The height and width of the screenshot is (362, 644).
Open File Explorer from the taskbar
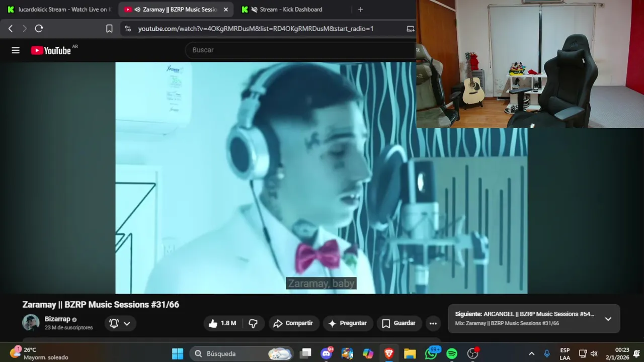(410, 354)
